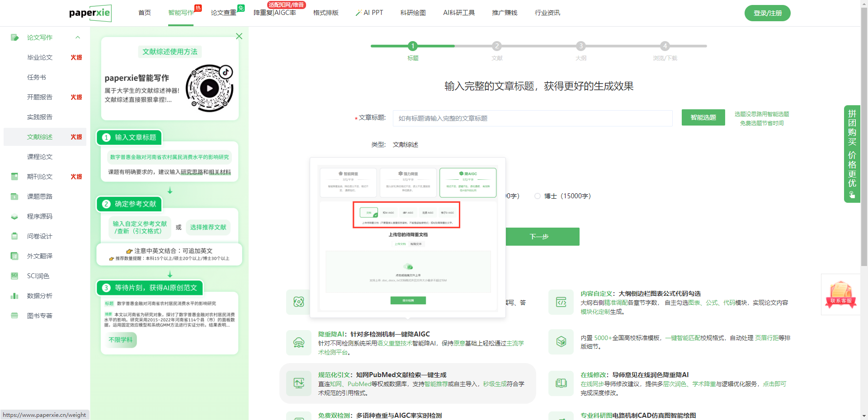The width and height of the screenshot is (868, 420).
Task: Select 任务书 in sidebar
Action: click(x=37, y=77)
